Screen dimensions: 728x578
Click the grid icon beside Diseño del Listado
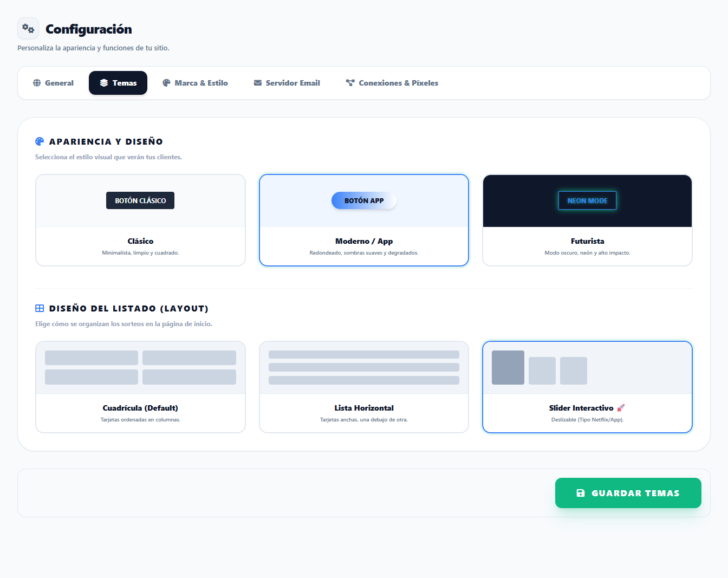[39, 308]
